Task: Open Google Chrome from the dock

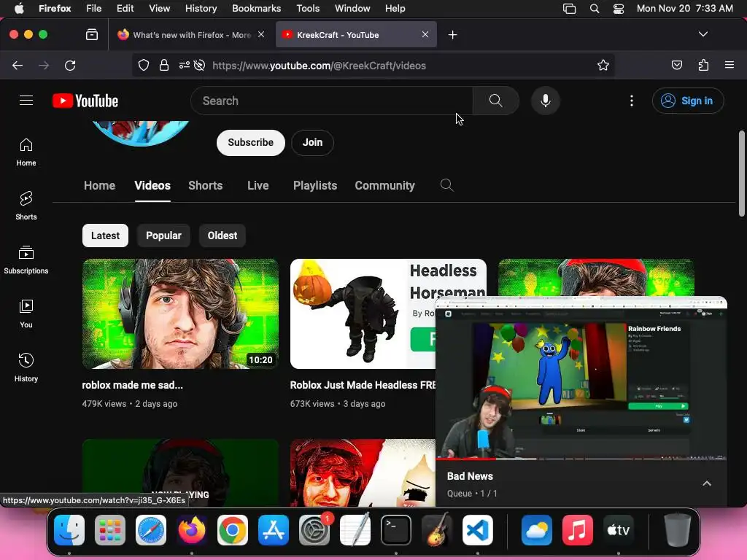Action: 233,529
